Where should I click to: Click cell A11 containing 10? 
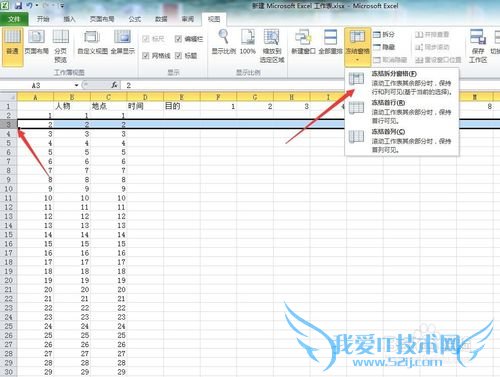click(35, 198)
